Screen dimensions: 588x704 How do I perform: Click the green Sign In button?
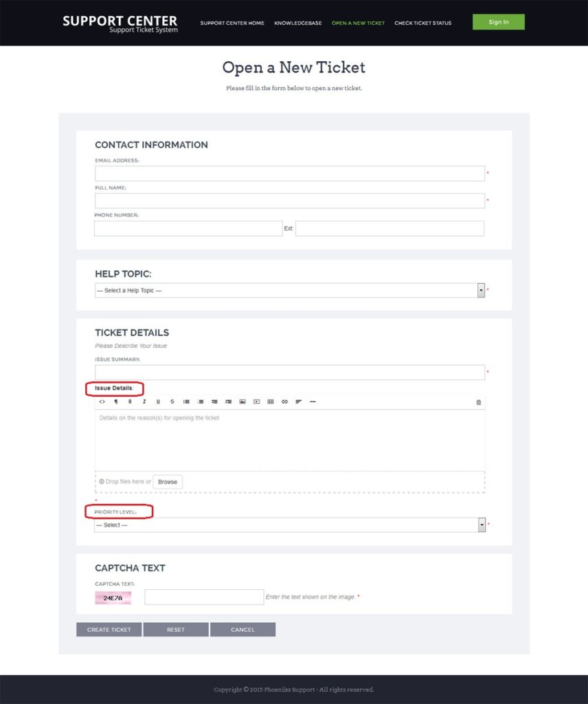[x=498, y=22]
